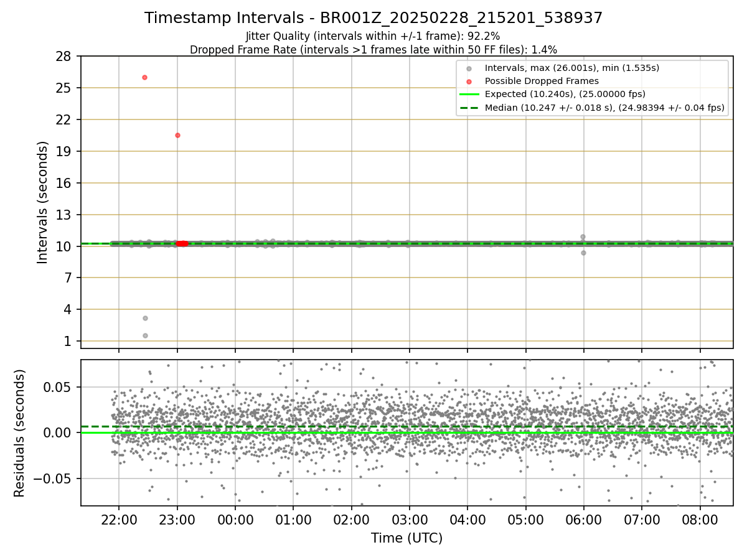
Task: Click legend entry 'Expected (10.240s), (25.00000 fps)'
Action: (565, 94)
